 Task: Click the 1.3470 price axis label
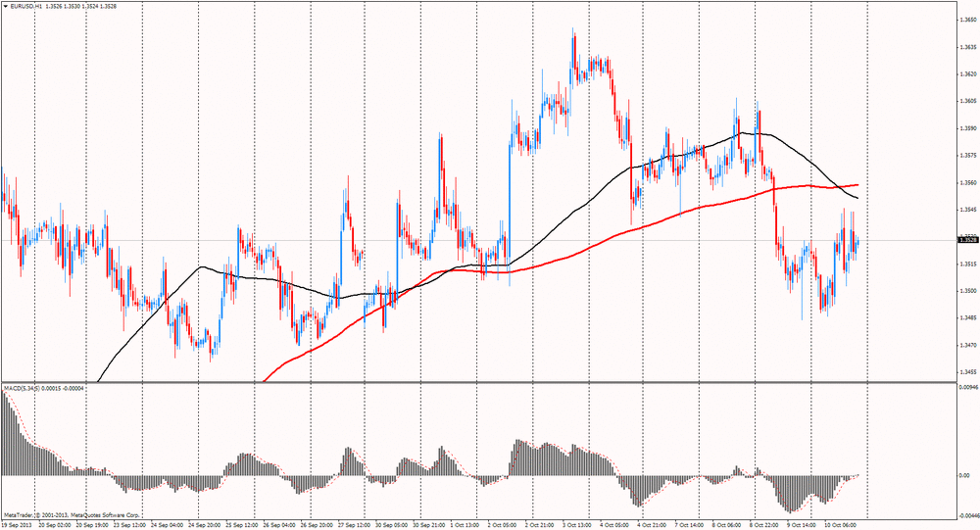click(x=967, y=345)
